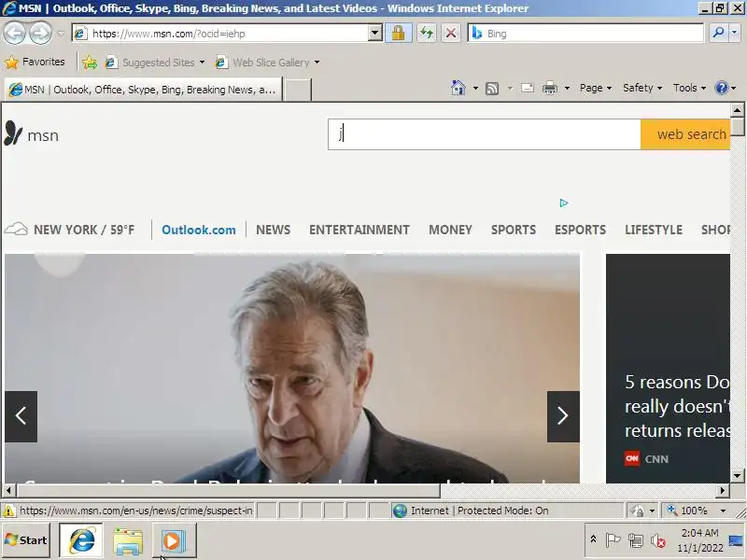Image resolution: width=747 pixels, height=560 pixels.
Task: Expand the address bar history dropdown
Action: [375, 34]
